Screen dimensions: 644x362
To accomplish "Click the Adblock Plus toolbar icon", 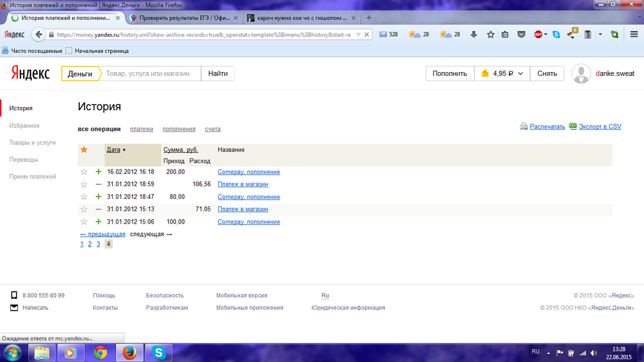I will [x=538, y=35].
